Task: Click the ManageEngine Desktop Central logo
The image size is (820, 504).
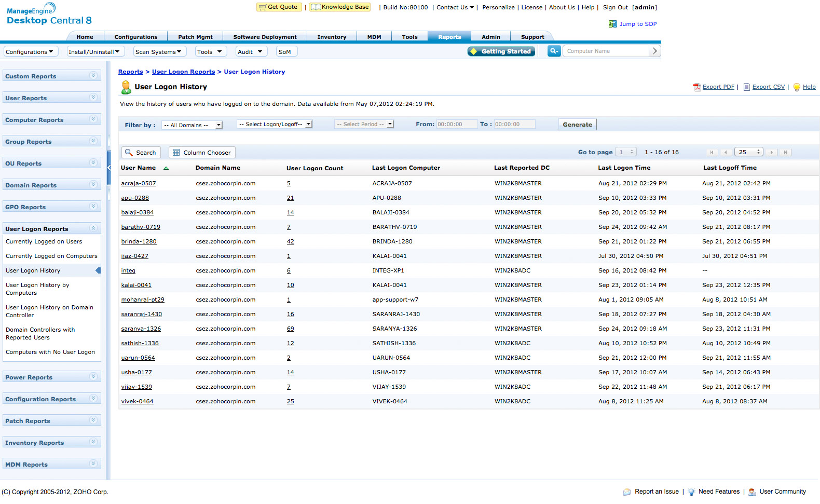Action: 49,15
